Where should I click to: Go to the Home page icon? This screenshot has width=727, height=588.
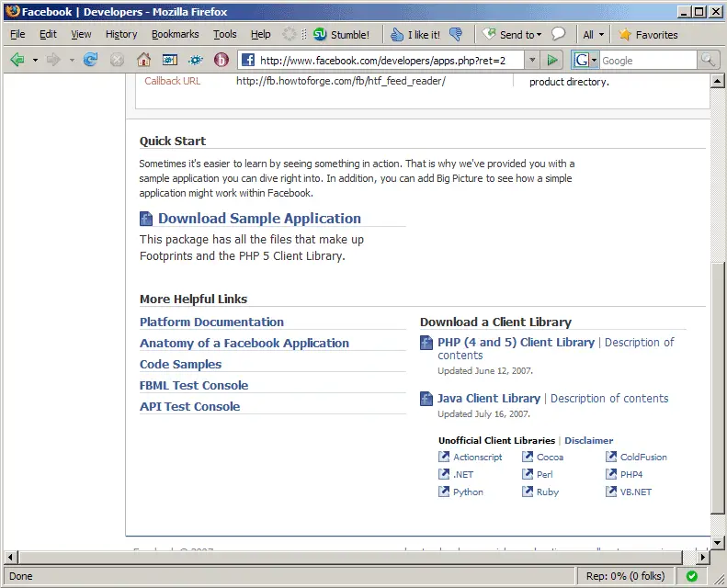(143, 60)
